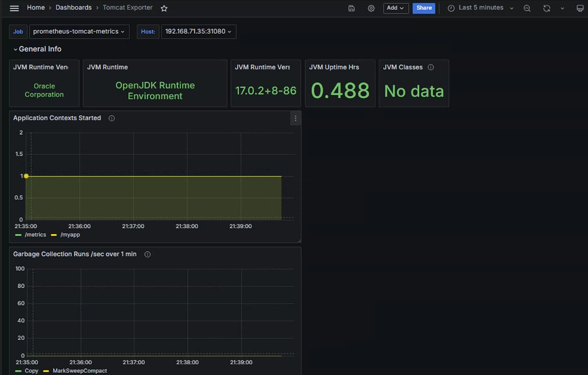Go to Home breadcrumb

point(36,7)
